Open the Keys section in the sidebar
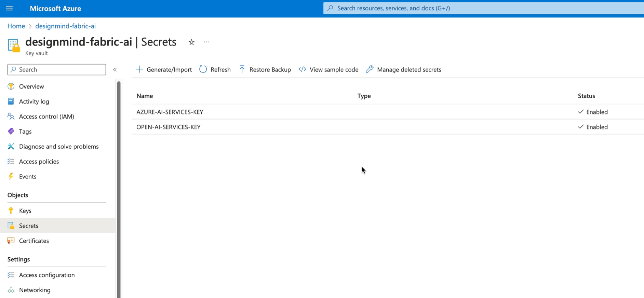 [x=25, y=211]
